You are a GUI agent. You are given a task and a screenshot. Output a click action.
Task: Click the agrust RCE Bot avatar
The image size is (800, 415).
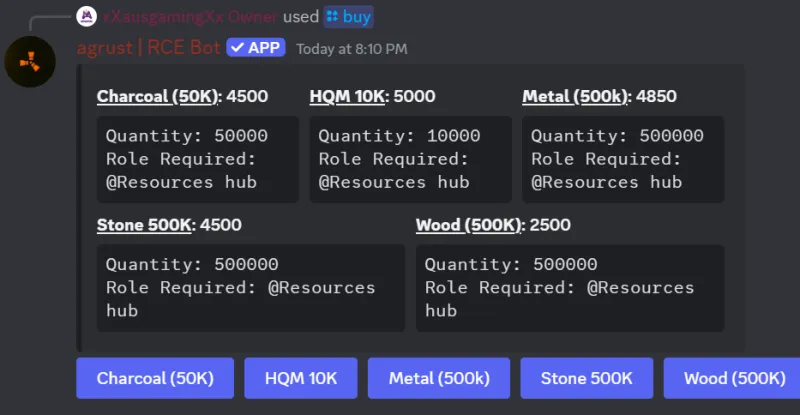coord(30,62)
